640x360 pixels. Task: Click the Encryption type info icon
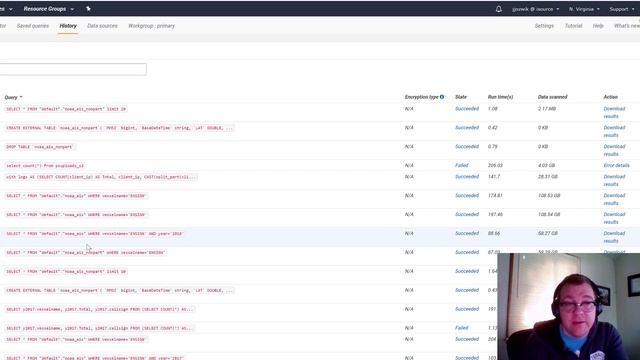coord(442,97)
